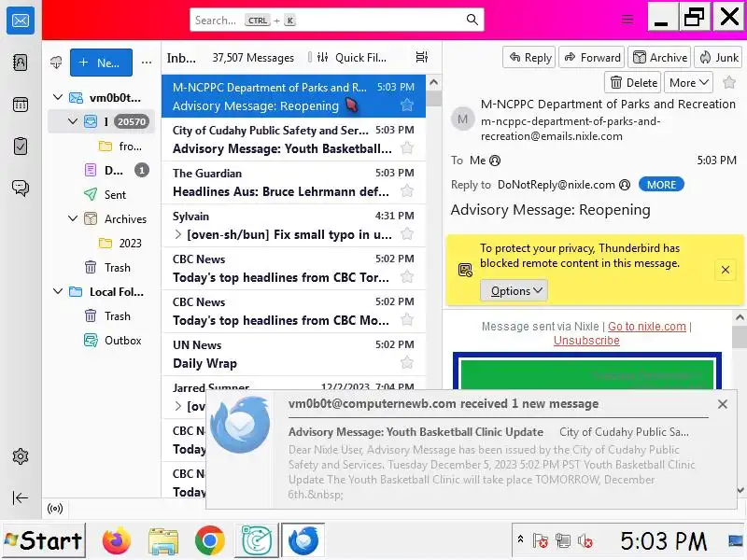Star the open message in header
747x560 pixels.
coord(729,82)
